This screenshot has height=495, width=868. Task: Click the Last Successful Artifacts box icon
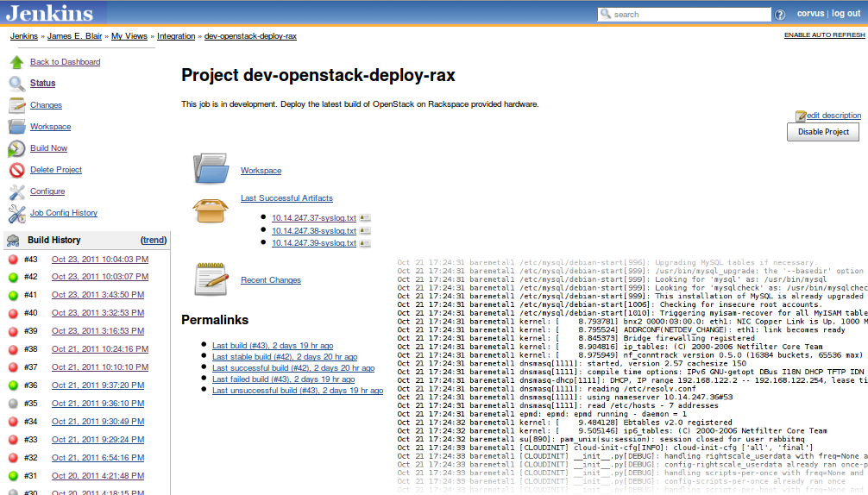211,210
